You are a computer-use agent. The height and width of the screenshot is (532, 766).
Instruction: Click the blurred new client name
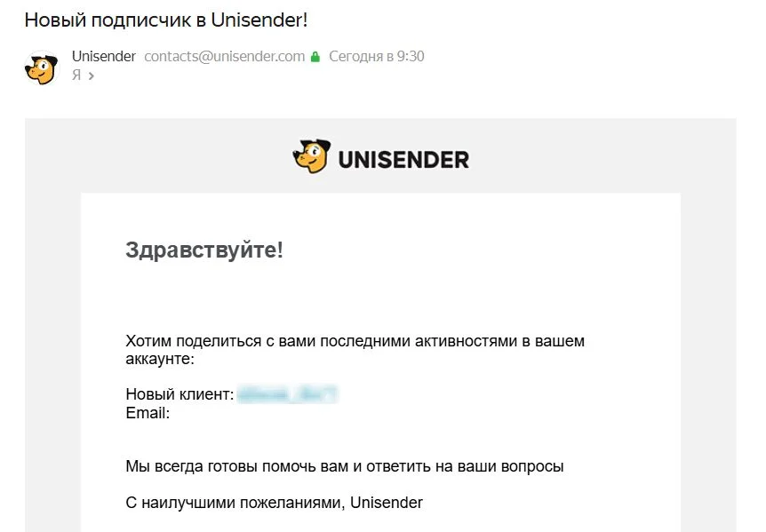(288, 394)
